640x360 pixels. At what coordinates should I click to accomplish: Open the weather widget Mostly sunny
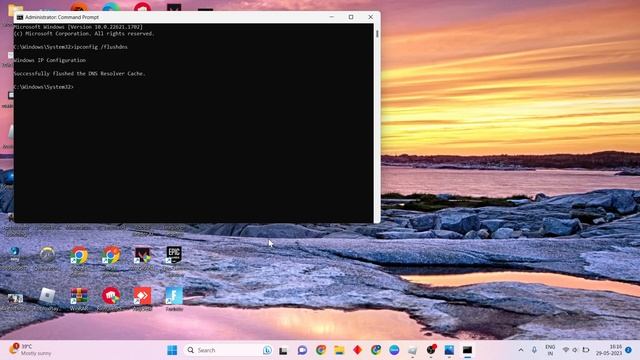coord(31,350)
